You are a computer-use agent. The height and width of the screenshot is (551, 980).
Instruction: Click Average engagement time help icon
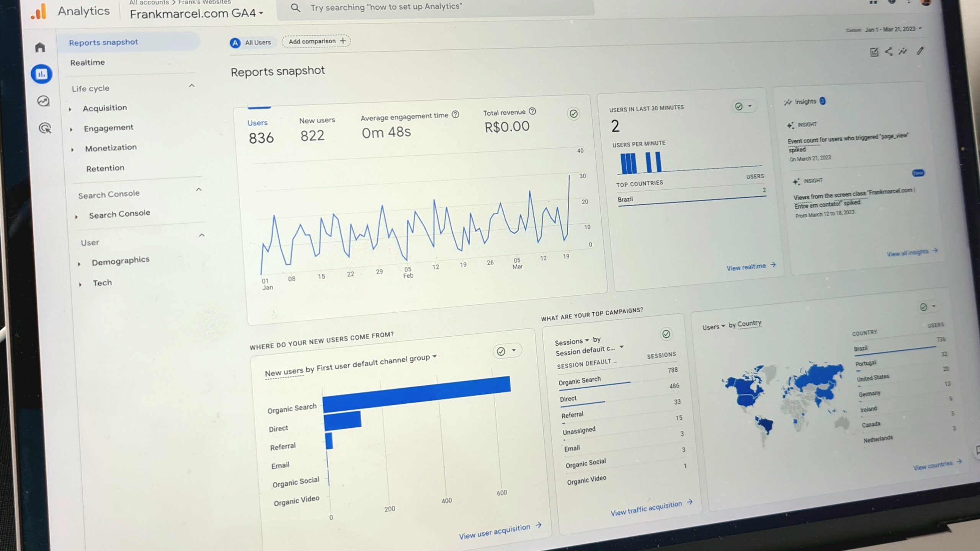point(455,114)
